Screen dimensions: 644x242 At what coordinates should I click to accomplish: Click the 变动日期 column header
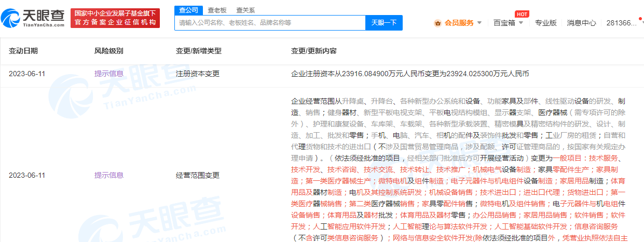[x=23, y=51]
